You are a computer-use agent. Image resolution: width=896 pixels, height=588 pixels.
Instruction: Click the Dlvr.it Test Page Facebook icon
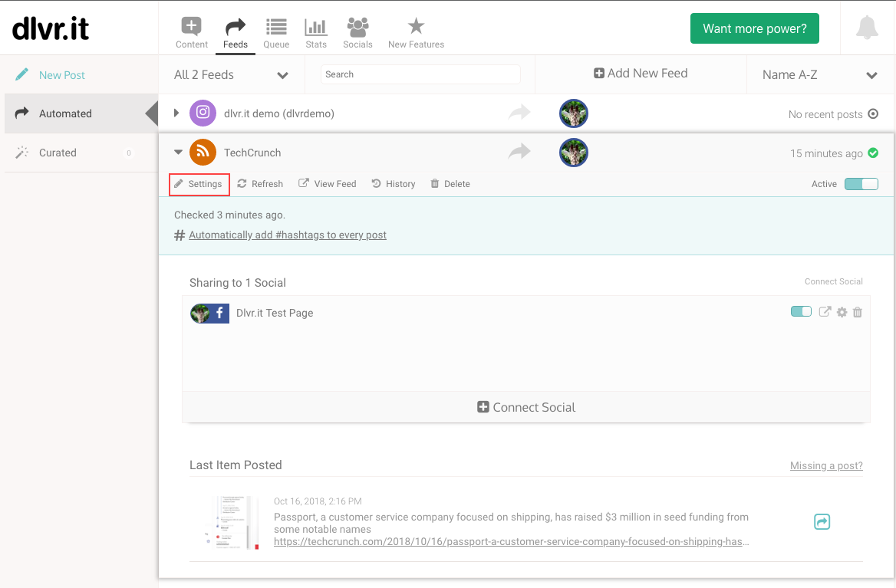point(219,313)
